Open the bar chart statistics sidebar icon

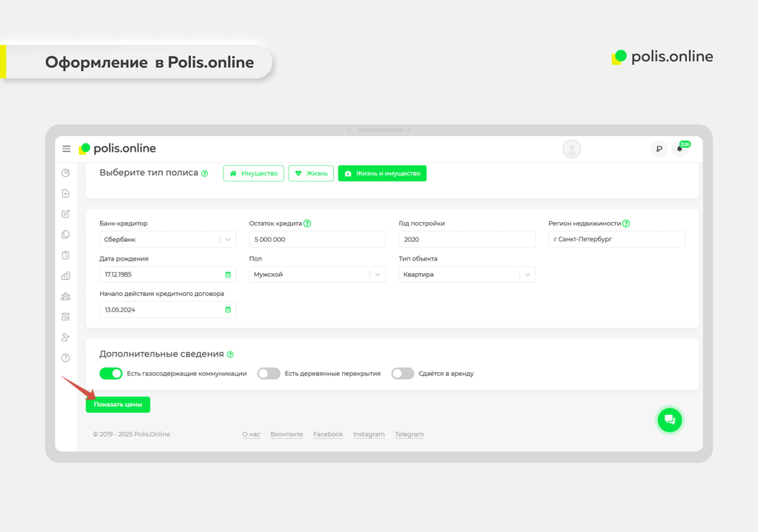click(x=65, y=276)
